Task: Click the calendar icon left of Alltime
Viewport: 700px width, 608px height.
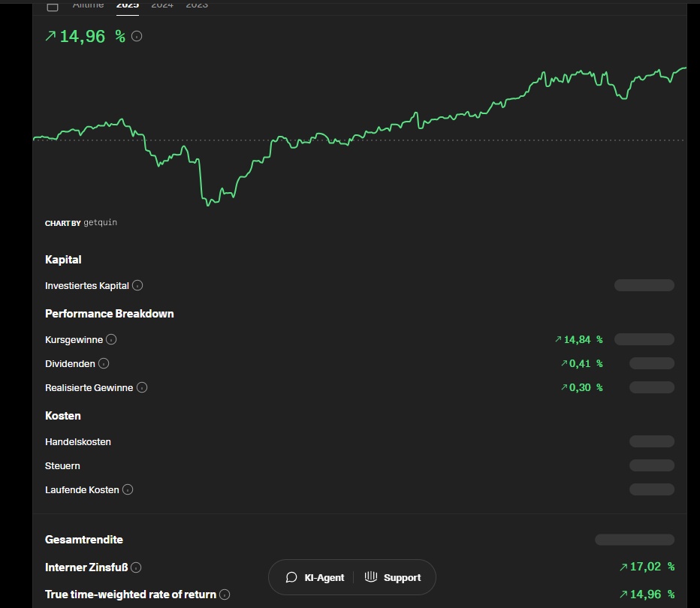Action: pyautogui.click(x=53, y=6)
